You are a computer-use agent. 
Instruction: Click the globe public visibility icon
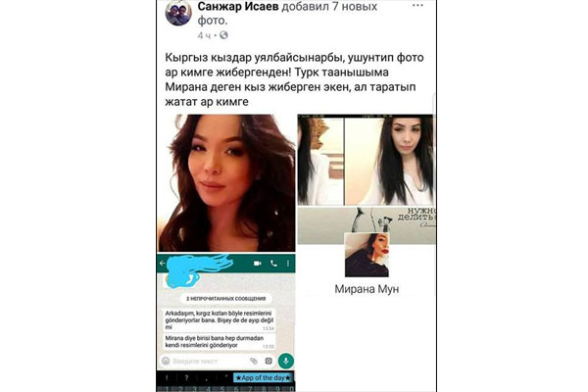point(223,35)
